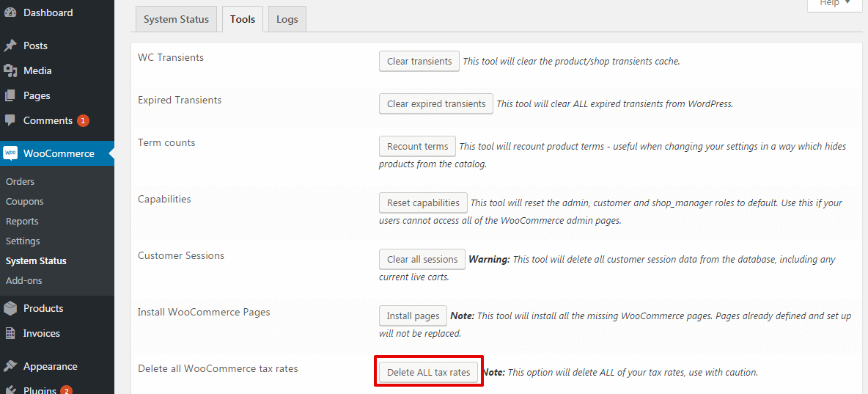Switch to the System Status tab

pyautogui.click(x=176, y=19)
